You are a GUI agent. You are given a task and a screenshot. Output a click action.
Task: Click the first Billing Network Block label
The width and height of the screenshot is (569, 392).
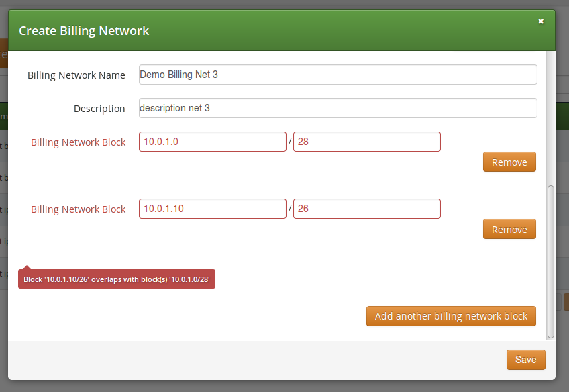coord(78,142)
